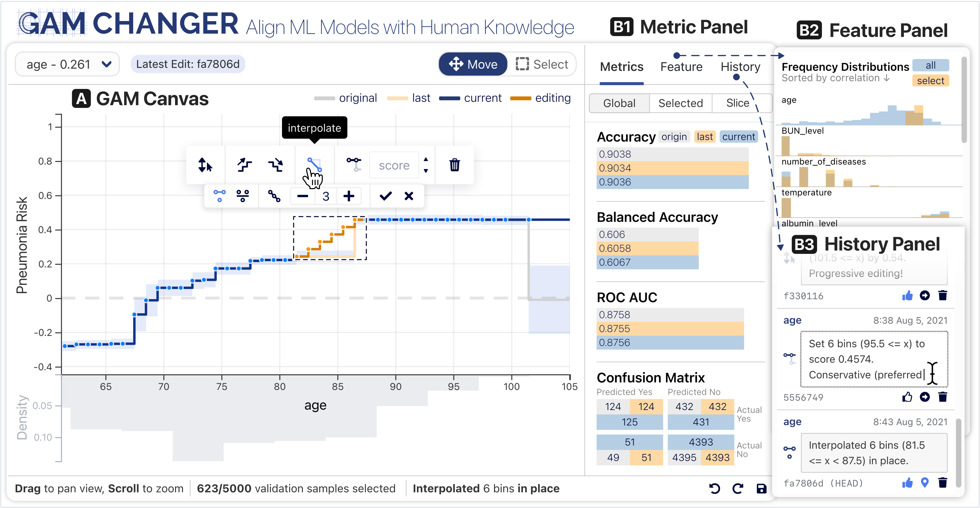The width and height of the screenshot is (980, 508).
Task: Open the History tab
Action: click(740, 67)
